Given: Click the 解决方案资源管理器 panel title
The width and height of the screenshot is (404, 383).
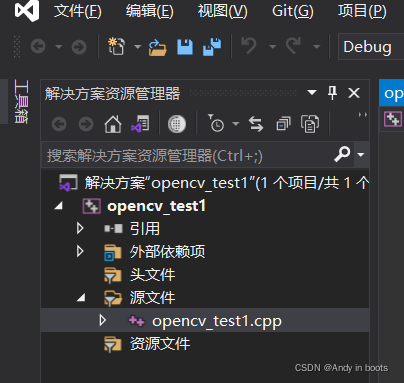Looking at the screenshot, I should [112, 94].
